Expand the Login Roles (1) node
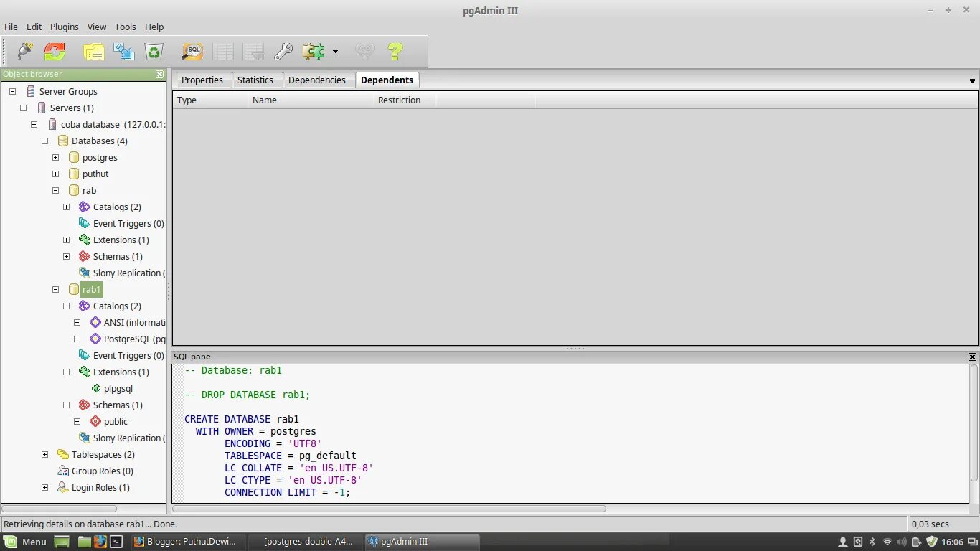980x551 pixels. pos(44,487)
